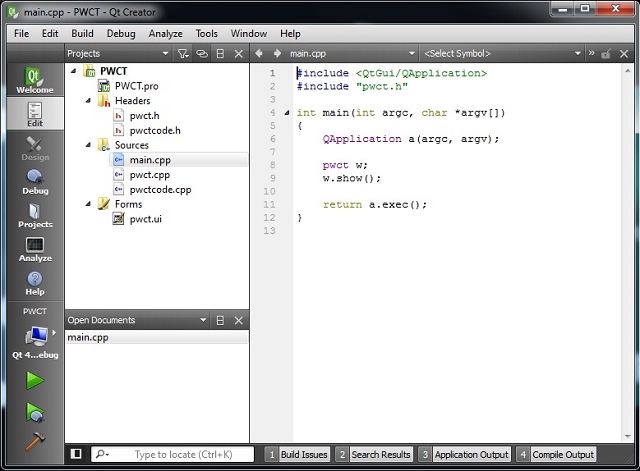Switch to Debug mode
The height and width of the screenshot is (471, 640).
pos(35,182)
